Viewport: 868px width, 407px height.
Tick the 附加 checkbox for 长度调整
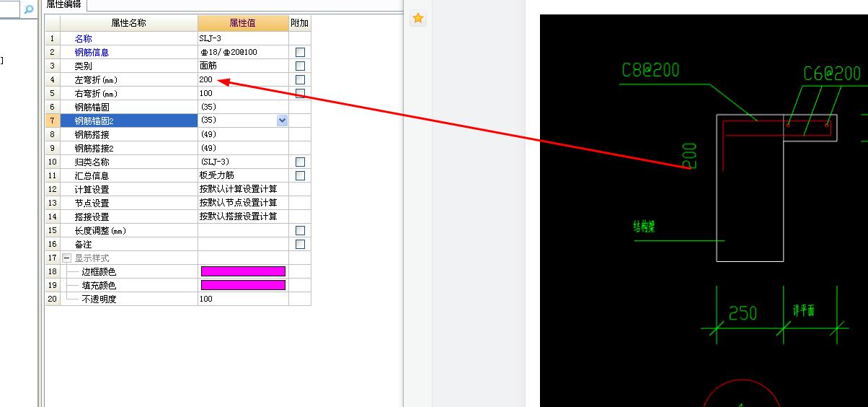point(300,230)
